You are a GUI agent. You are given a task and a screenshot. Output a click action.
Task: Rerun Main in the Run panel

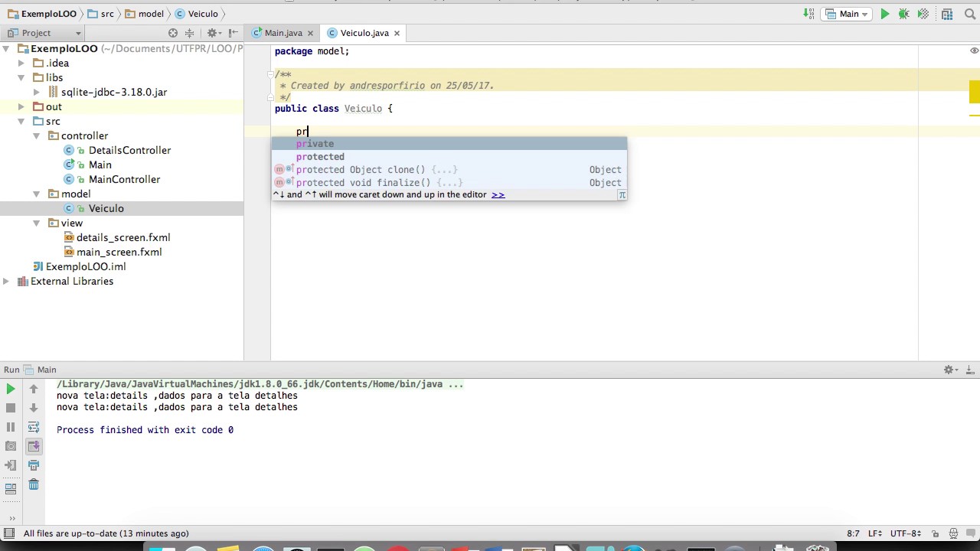pos(11,389)
